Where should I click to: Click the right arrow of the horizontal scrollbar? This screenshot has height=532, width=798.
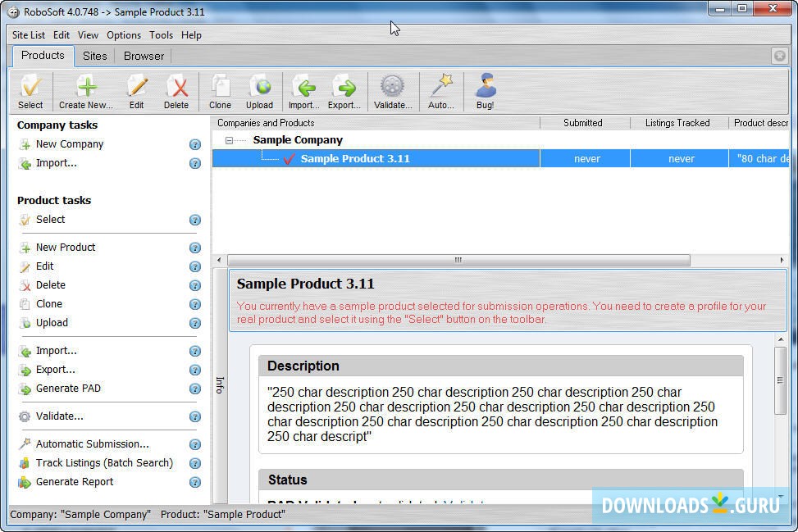pos(782,261)
